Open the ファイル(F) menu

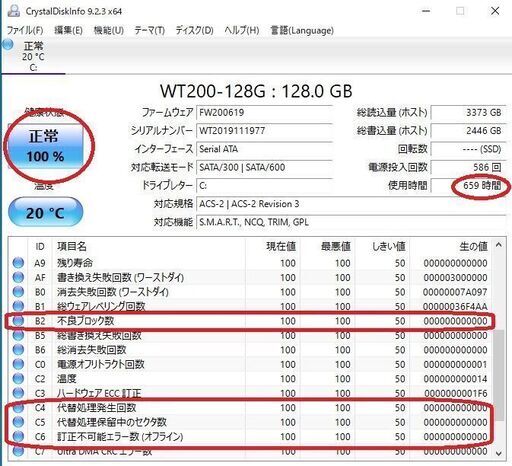[x=25, y=30]
